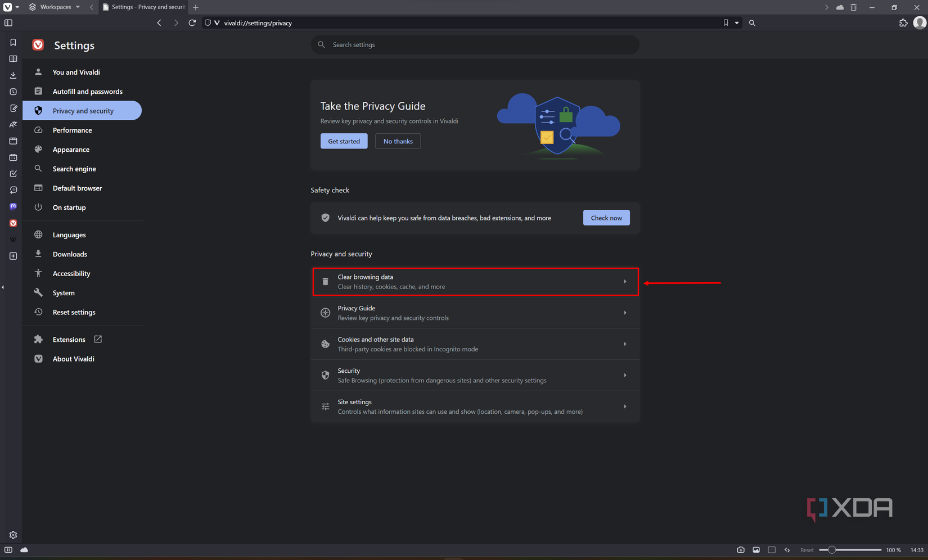Open synced tabs cloud icon
Image resolution: width=928 pixels, height=560 pixels.
[840, 7]
